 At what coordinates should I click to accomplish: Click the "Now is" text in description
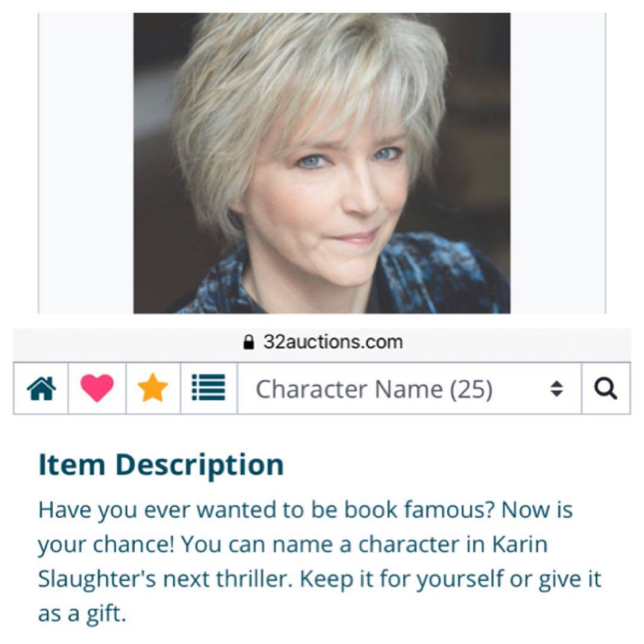pyautogui.click(x=537, y=510)
